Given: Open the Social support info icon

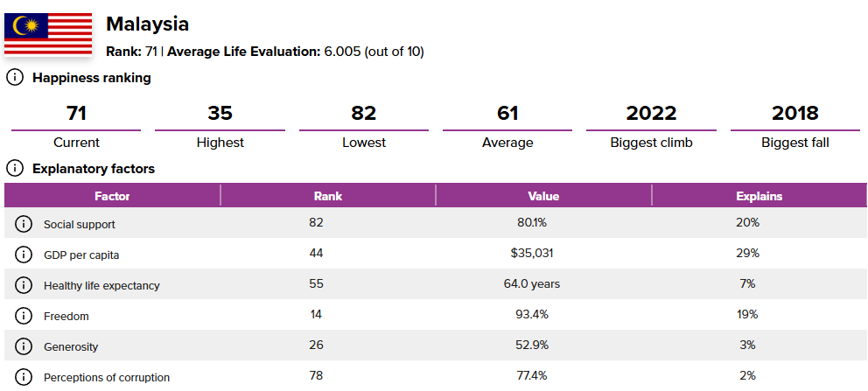Looking at the screenshot, I should [24, 224].
